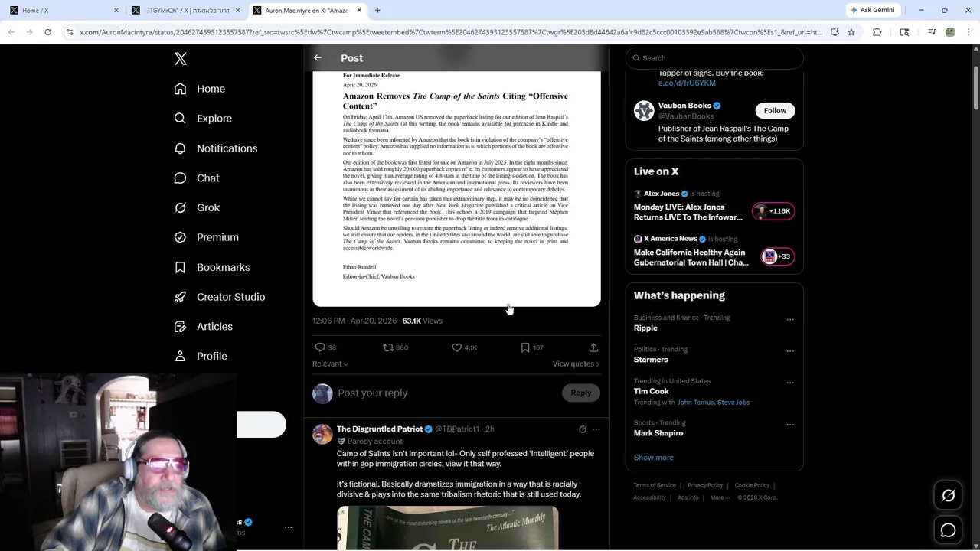Open account options three dots at bottom left

[x=289, y=527]
